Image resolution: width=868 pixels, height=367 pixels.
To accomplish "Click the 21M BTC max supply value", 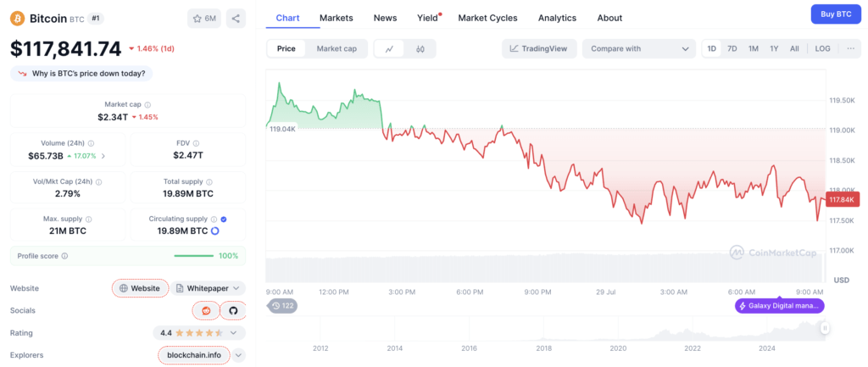I will pyautogui.click(x=68, y=231).
